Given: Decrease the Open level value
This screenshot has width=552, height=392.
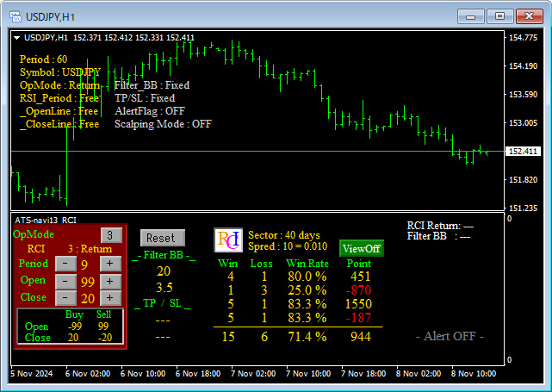Looking at the screenshot, I should (65, 282).
